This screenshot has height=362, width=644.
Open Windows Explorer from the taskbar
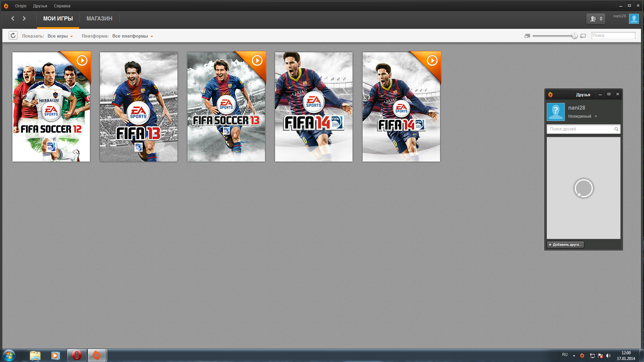point(35,355)
